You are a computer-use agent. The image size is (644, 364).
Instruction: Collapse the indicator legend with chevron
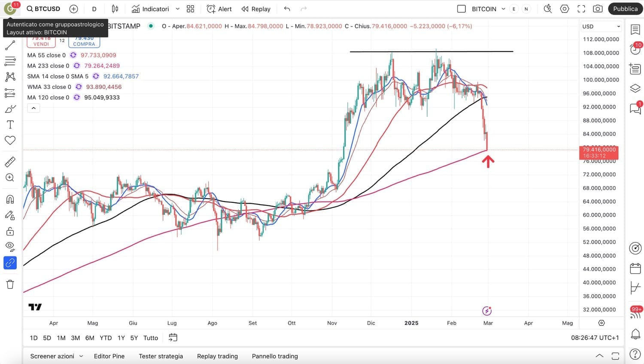(33, 108)
